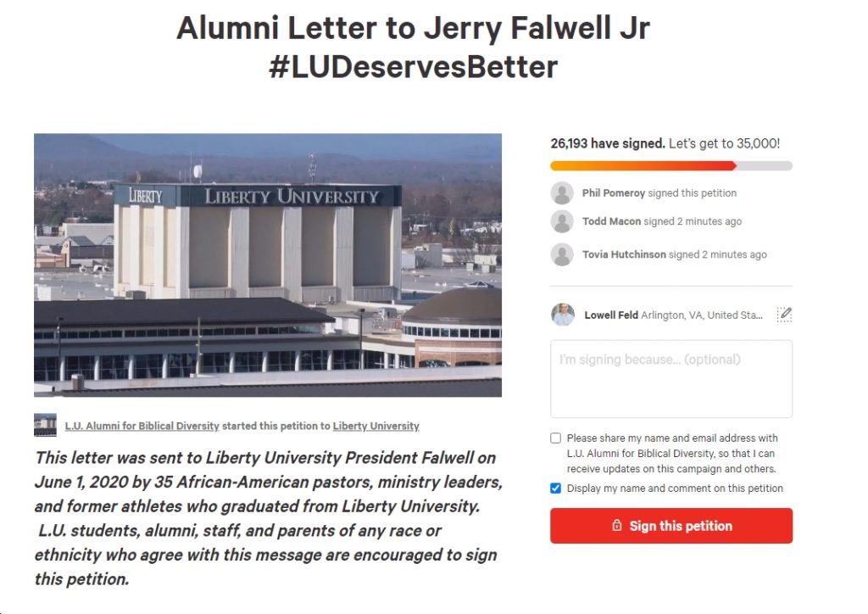The image size is (868, 614).
Task: Click Phil Pomeroy's avatar icon
Action: pyautogui.click(x=562, y=193)
